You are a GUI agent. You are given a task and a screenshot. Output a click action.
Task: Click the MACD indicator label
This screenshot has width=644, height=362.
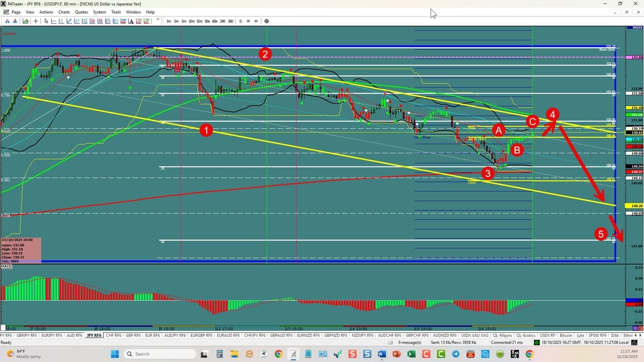(x=6, y=266)
